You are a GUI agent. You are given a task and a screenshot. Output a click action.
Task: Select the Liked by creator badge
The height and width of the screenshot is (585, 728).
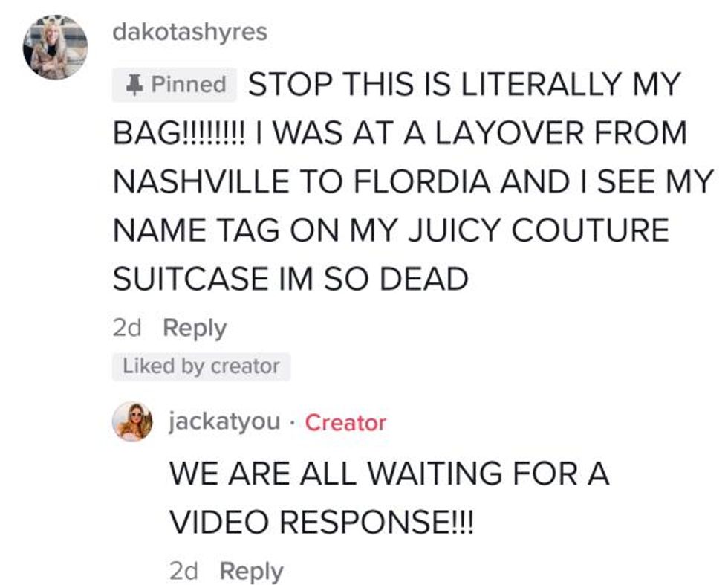(x=201, y=366)
